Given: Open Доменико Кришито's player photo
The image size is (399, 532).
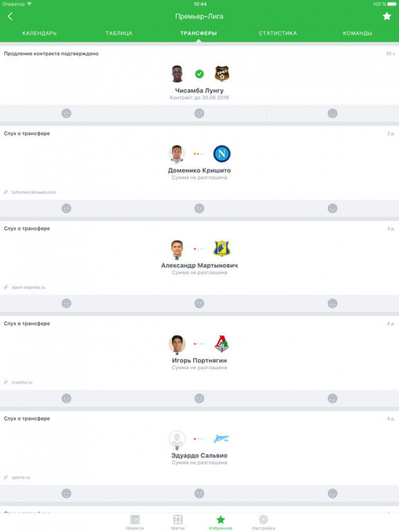Looking at the screenshot, I should (x=177, y=154).
